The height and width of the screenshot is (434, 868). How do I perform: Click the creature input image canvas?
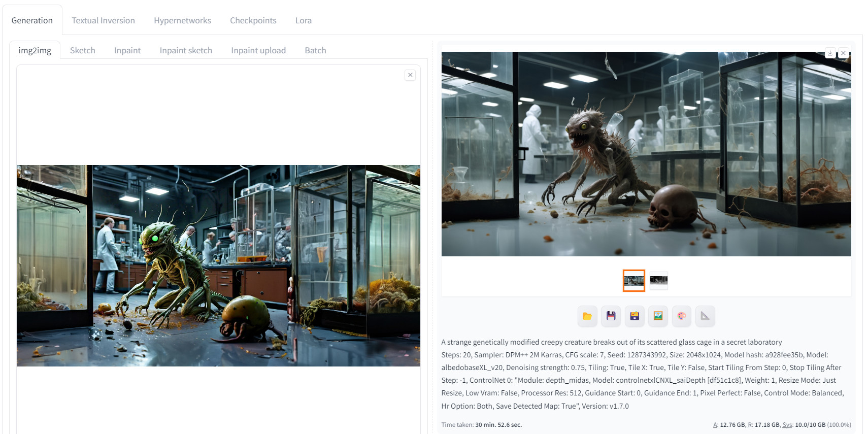pos(218,265)
